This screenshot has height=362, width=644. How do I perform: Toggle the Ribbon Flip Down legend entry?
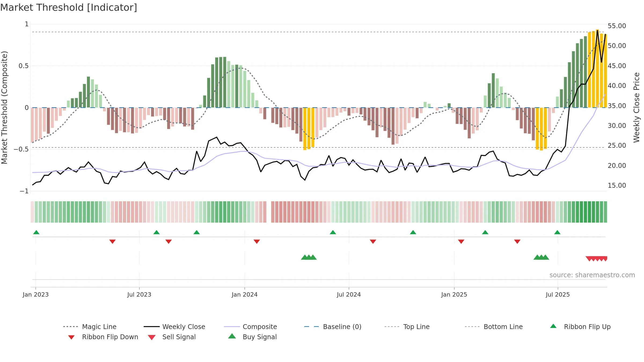pyautogui.click(x=103, y=337)
